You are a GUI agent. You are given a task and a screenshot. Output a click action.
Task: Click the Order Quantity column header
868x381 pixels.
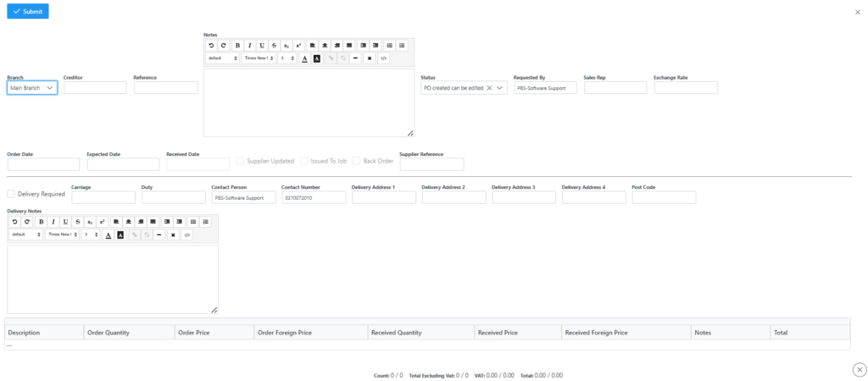click(x=108, y=333)
